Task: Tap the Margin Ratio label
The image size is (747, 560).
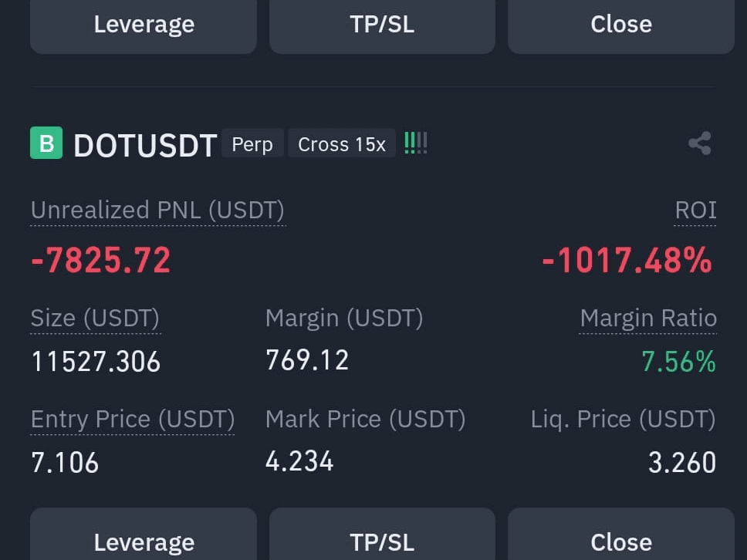Action: click(648, 318)
